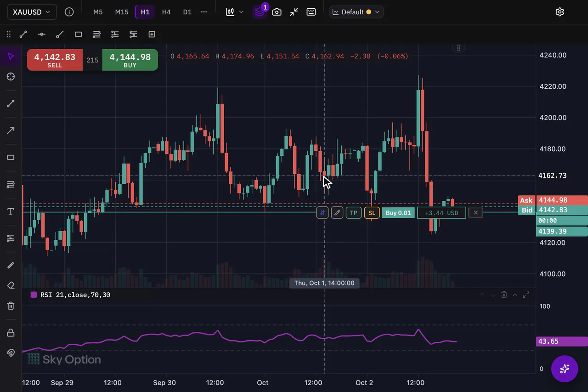Switch to the D1 timeframe
Screen dimensions: 588x392
[187, 12]
